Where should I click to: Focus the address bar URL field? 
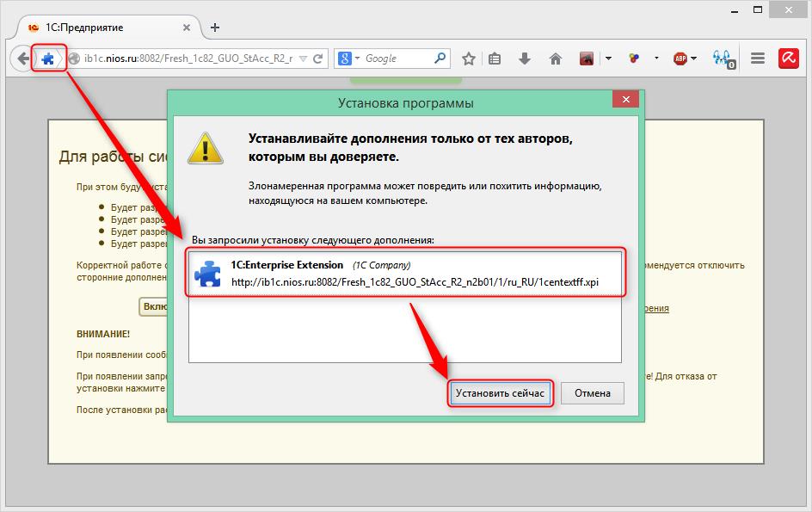tap(188, 59)
